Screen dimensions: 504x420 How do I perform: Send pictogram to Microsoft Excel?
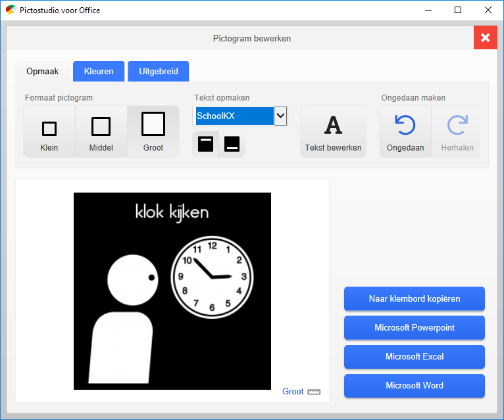click(x=415, y=356)
